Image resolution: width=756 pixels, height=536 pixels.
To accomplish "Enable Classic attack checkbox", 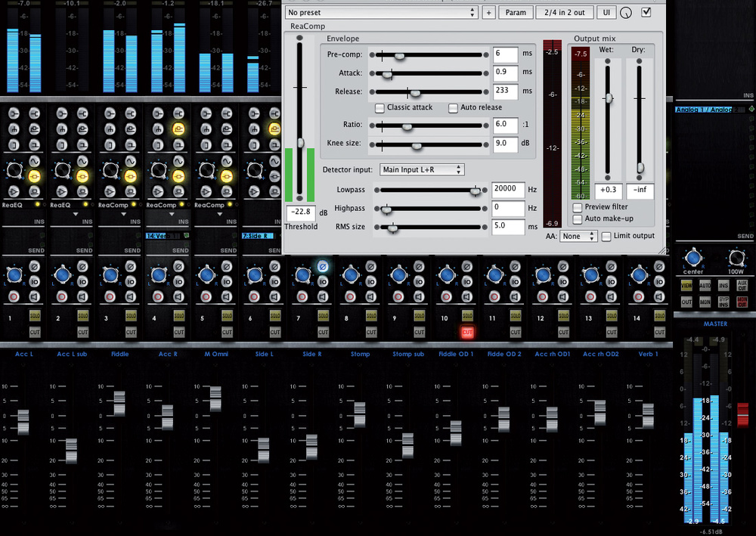I will tap(380, 108).
